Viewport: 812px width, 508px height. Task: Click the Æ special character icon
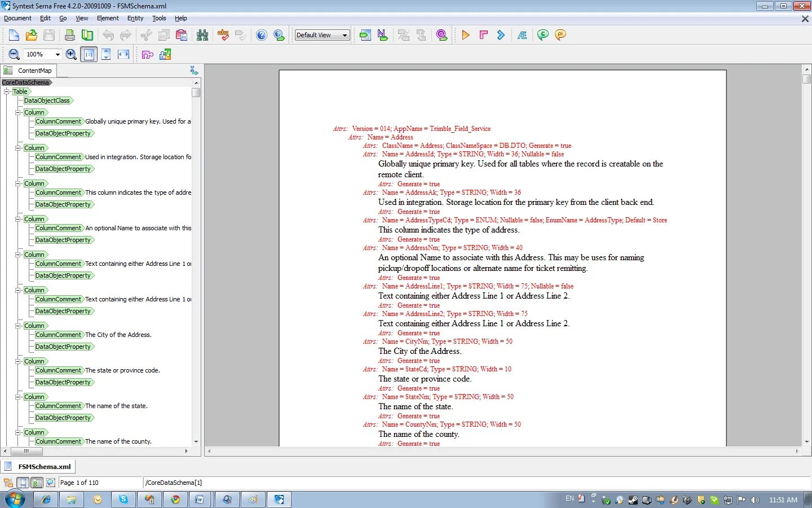click(x=522, y=35)
